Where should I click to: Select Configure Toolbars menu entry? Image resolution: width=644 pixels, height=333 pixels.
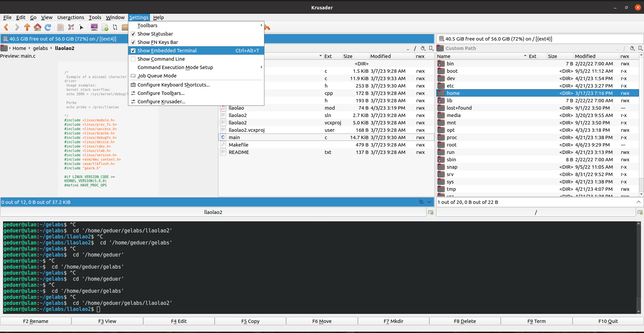(196, 93)
